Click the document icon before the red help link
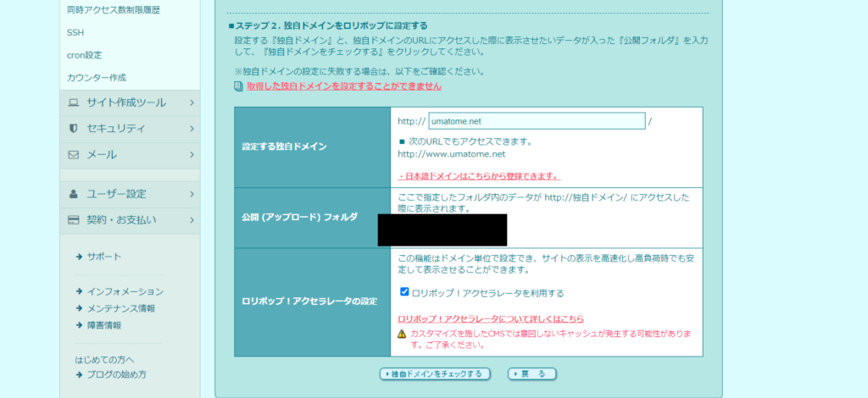 coord(238,86)
